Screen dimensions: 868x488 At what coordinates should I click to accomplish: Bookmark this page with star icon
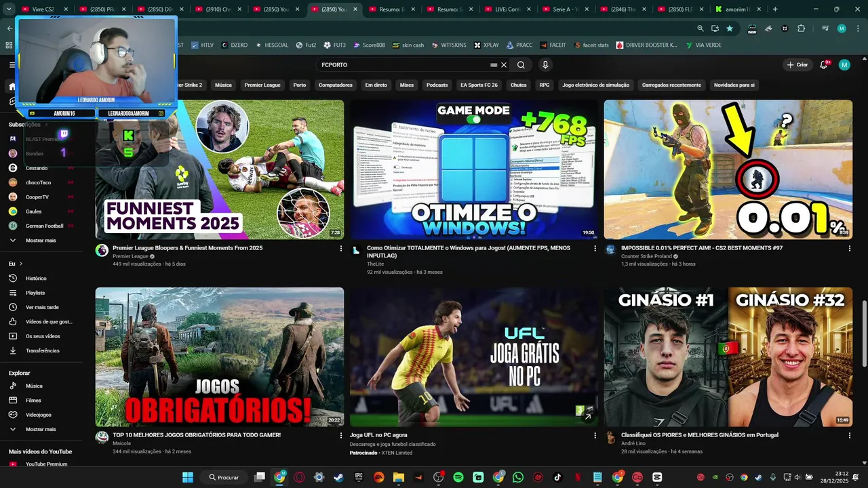tap(730, 28)
